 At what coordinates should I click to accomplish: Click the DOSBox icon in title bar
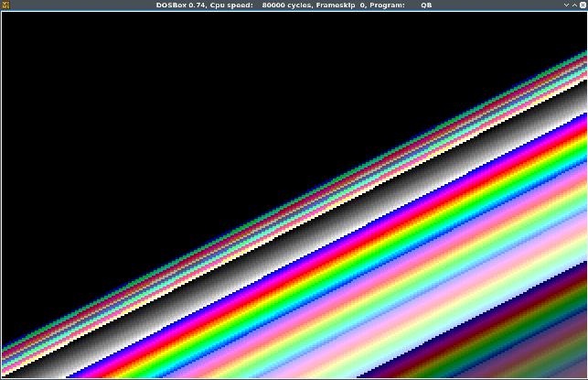[x=6, y=5]
